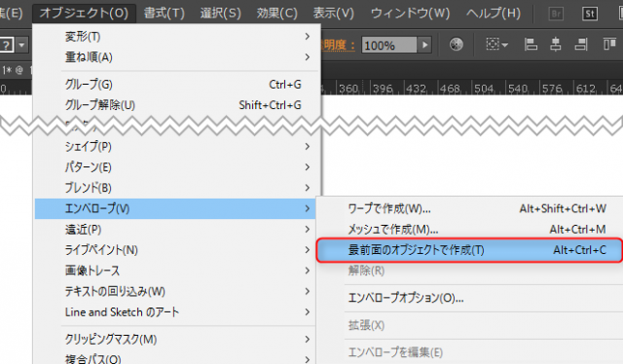Click the 不透明度 opacity label link
623x364 pixels.
(339, 45)
